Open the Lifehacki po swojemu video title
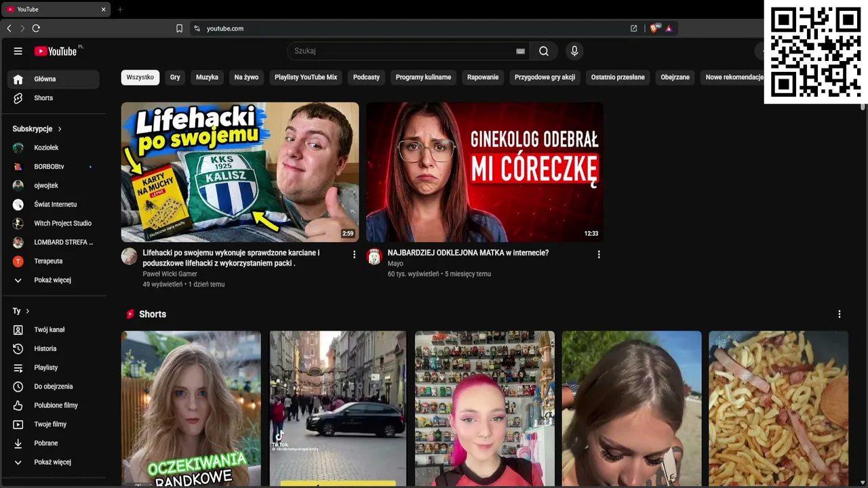 coord(231,258)
